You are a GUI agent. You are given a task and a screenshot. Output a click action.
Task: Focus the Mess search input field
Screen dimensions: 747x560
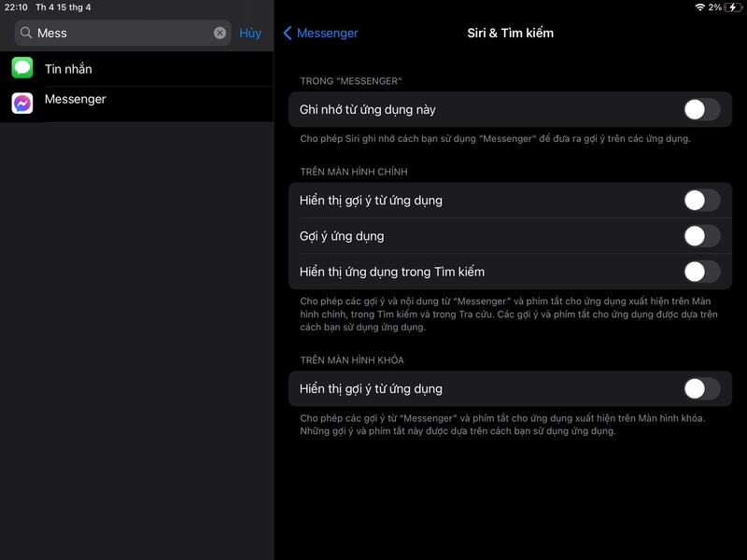tap(123, 33)
